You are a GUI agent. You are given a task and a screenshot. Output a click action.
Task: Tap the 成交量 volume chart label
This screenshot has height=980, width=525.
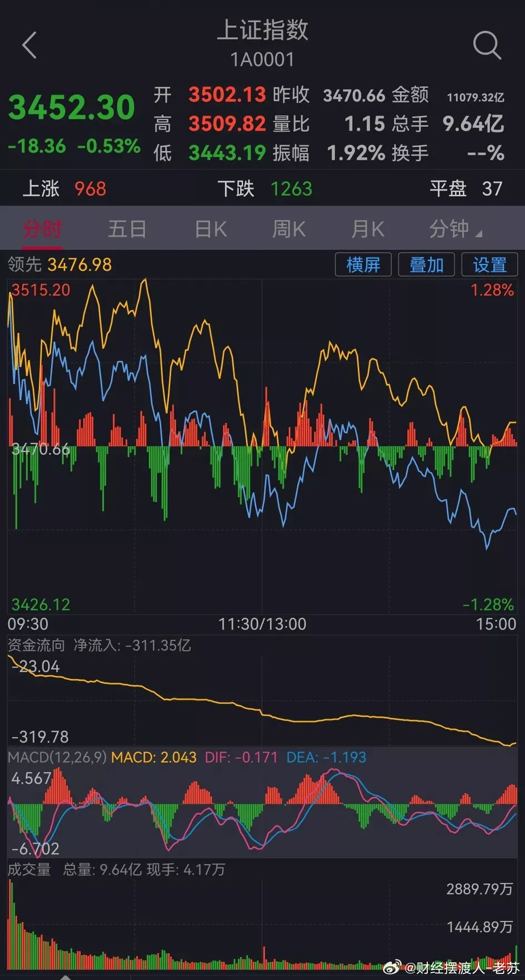(x=29, y=869)
